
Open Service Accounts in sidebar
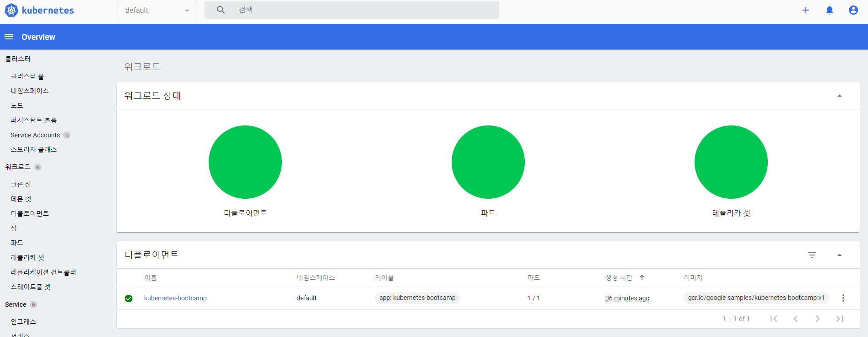point(35,135)
